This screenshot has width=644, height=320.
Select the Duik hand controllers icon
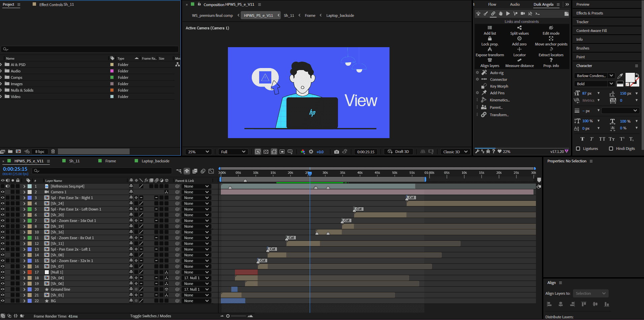500,13
